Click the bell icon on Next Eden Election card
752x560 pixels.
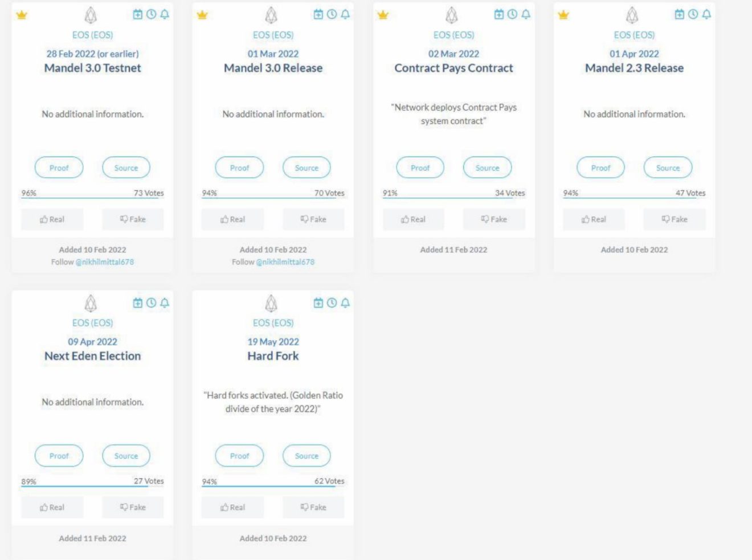[165, 303]
